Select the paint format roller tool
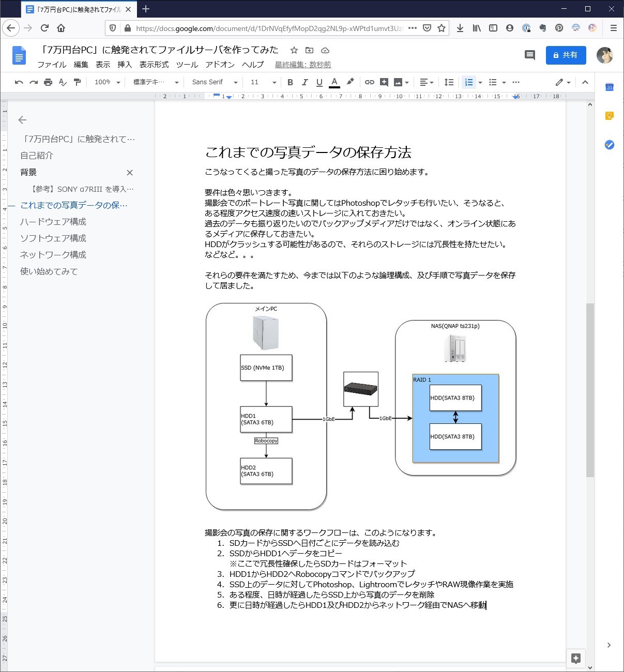 [x=77, y=82]
